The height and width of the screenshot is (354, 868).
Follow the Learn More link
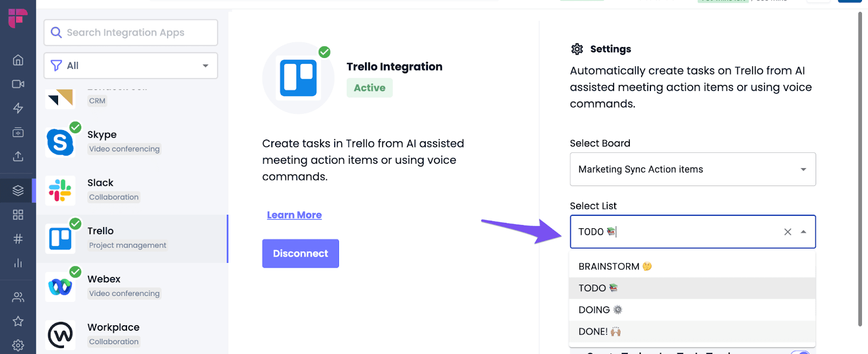[295, 215]
